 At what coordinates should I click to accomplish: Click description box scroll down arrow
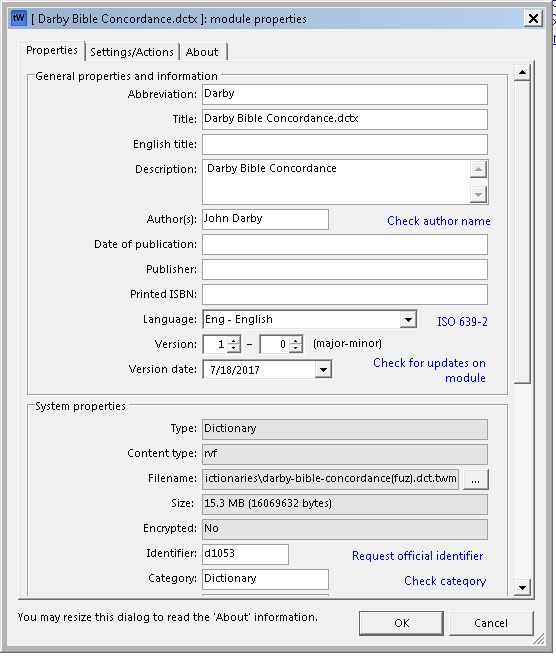(x=478, y=194)
